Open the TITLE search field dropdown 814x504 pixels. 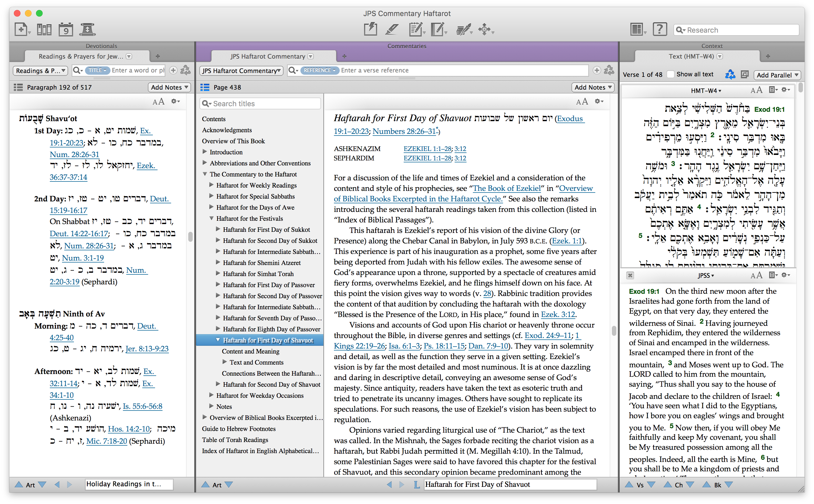pyautogui.click(x=97, y=70)
